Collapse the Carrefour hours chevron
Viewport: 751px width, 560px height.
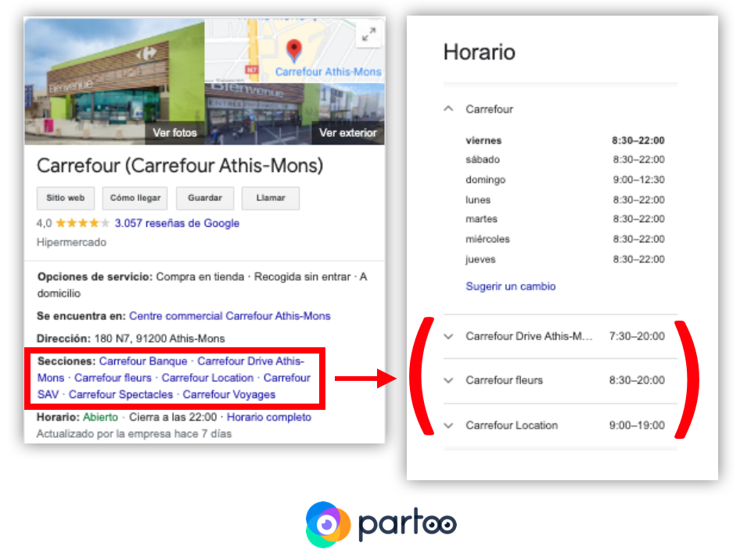coord(448,109)
